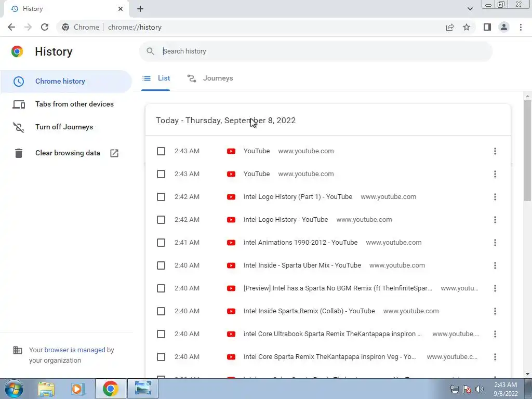
Task: Click the Show desktop strip on the taskbar
Action: coord(528,389)
